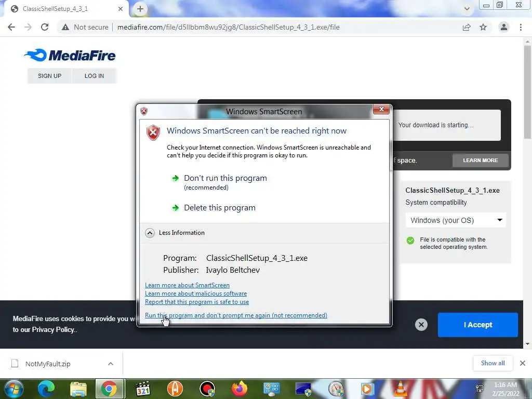Click the SIGN UP button
Image resolution: width=532 pixels, height=399 pixels.
pyautogui.click(x=49, y=76)
